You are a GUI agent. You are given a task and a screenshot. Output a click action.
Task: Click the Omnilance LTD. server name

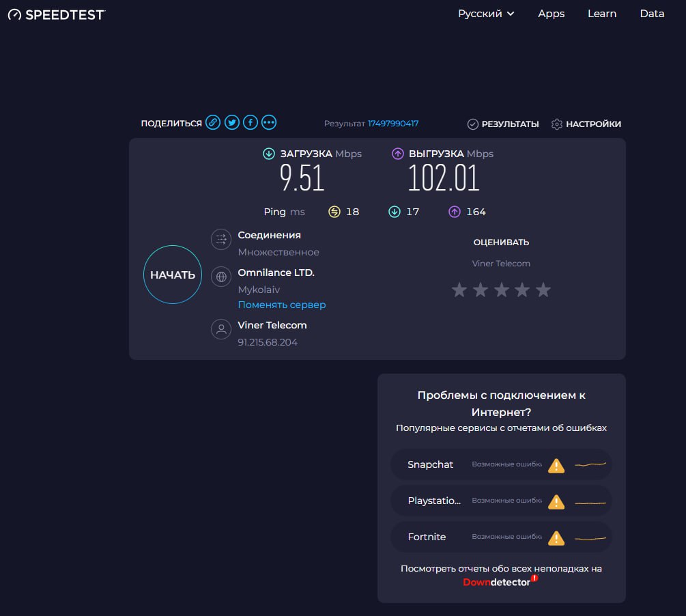tap(276, 272)
